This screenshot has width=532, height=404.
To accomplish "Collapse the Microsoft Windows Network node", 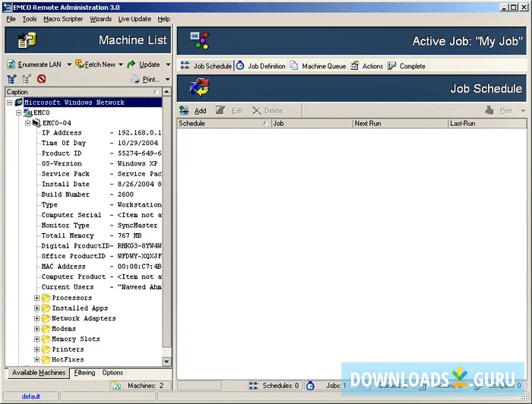I will click(x=9, y=103).
